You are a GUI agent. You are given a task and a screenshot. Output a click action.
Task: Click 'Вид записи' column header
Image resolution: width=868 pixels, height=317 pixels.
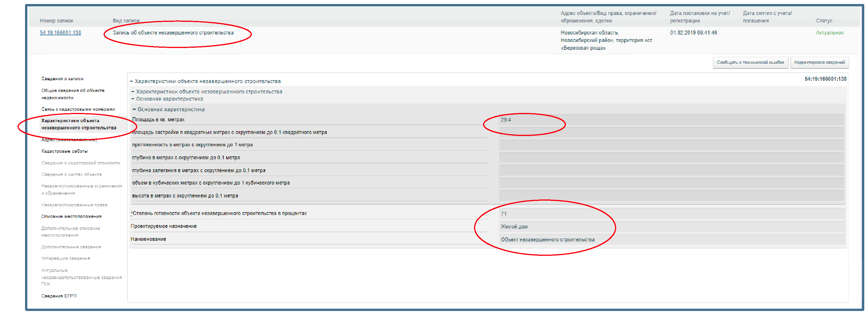(x=126, y=21)
